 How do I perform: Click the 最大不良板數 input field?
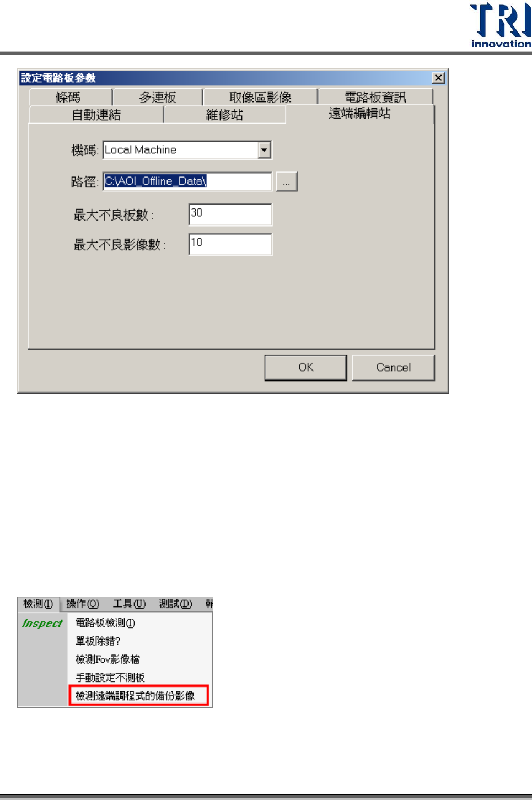(230, 214)
